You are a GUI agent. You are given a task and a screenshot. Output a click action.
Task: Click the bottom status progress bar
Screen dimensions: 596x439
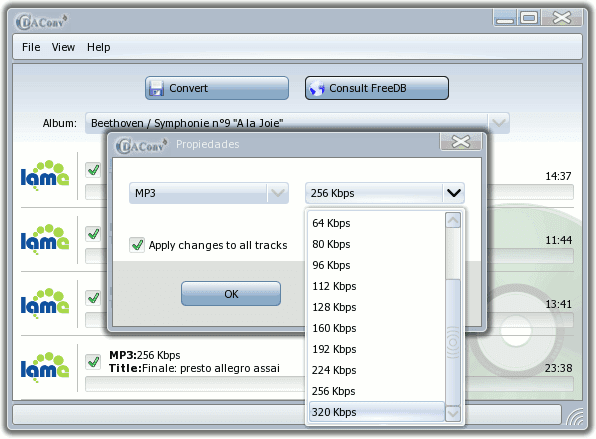(287, 414)
